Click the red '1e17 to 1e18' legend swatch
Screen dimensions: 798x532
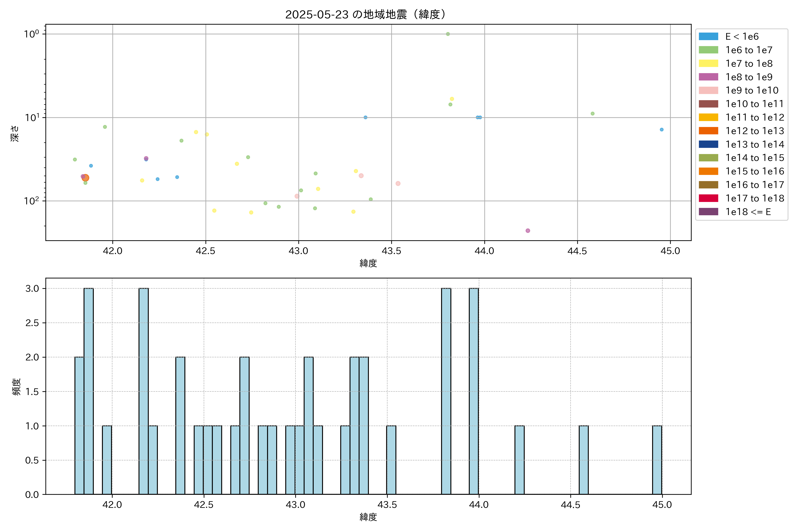point(708,198)
